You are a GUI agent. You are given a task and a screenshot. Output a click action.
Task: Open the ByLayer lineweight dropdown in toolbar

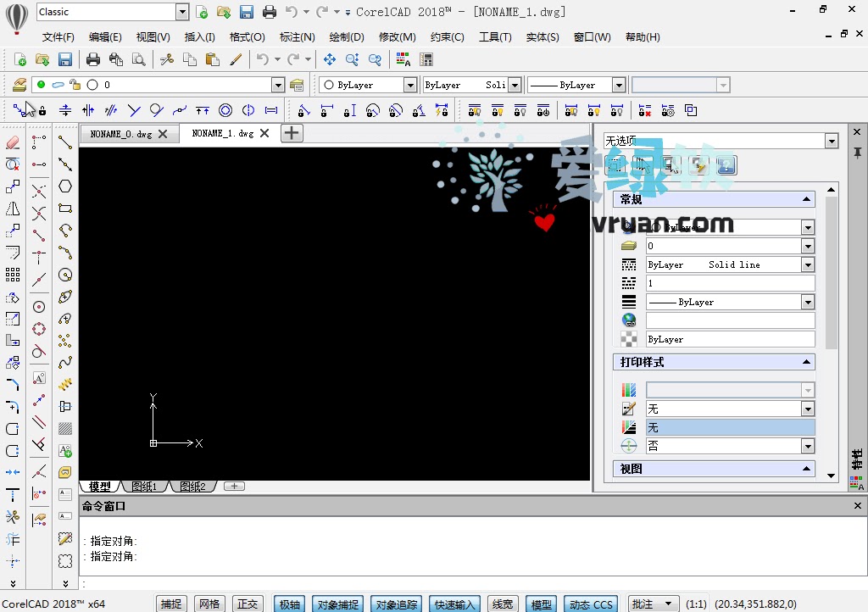[619, 85]
